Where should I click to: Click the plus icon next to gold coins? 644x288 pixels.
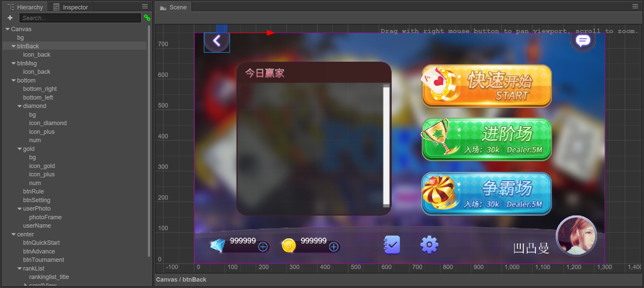334,247
